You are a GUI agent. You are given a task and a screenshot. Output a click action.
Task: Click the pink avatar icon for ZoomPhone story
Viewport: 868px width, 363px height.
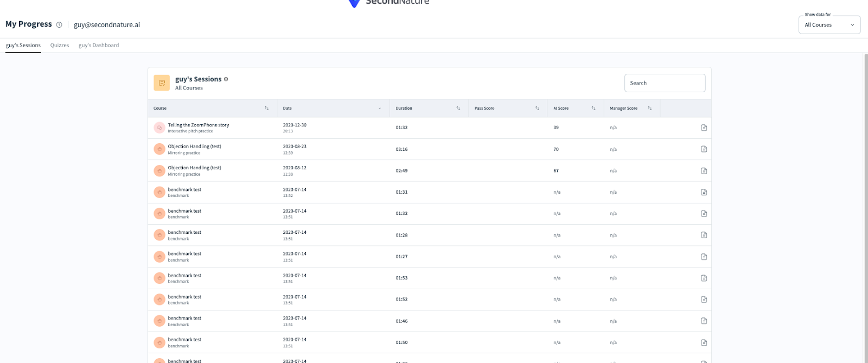point(159,128)
